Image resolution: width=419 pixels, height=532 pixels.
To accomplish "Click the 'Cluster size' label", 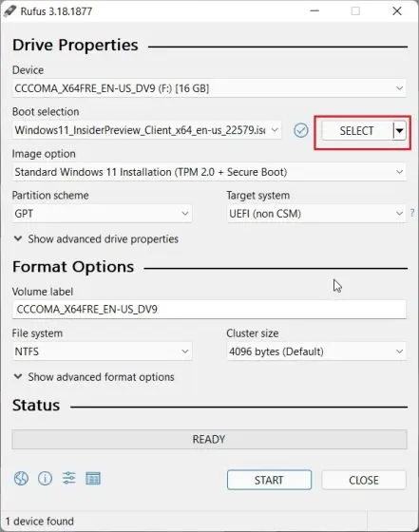I will tap(253, 333).
